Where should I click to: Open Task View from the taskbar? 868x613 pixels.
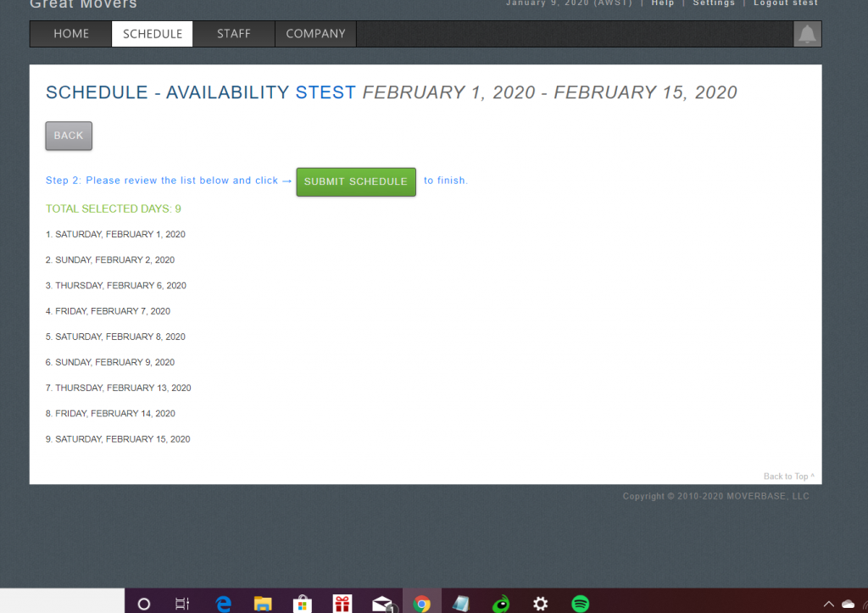pyautogui.click(x=182, y=604)
